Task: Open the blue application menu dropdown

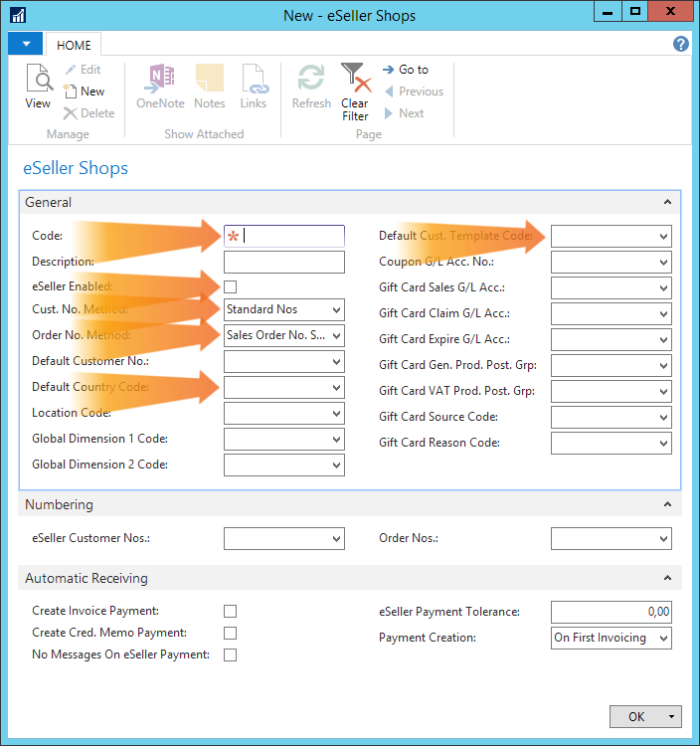Action: pyautogui.click(x=26, y=44)
